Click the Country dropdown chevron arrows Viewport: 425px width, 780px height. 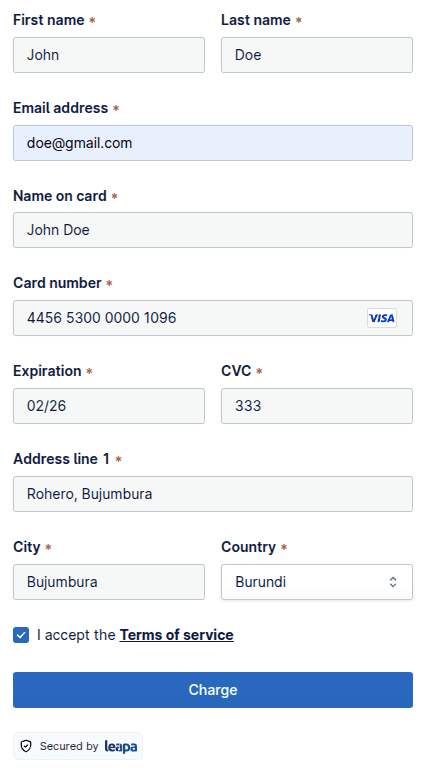393,582
